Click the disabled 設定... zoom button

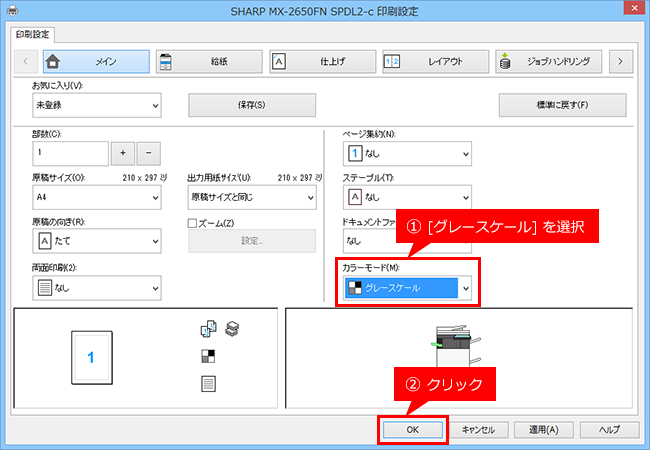click(252, 241)
